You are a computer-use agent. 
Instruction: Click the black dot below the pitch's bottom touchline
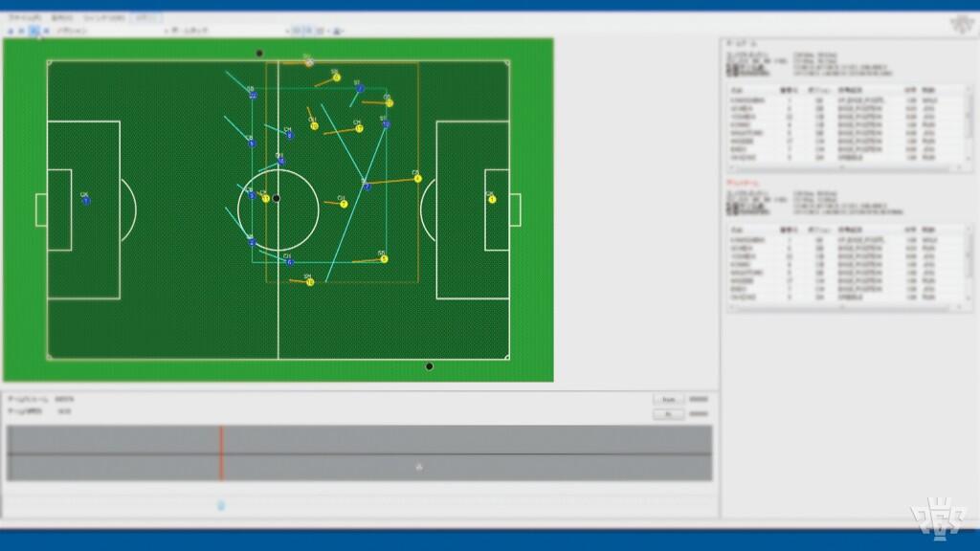tap(429, 366)
